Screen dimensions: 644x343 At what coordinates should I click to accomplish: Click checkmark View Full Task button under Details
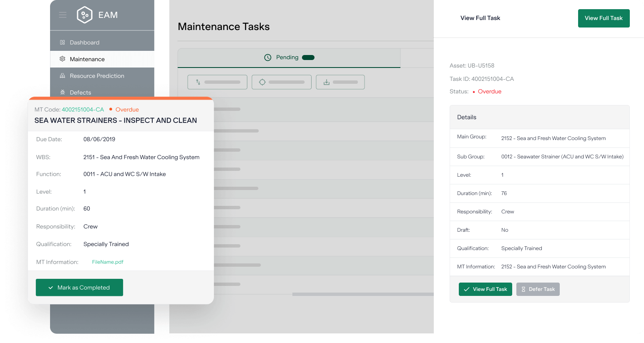pyautogui.click(x=485, y=289)
